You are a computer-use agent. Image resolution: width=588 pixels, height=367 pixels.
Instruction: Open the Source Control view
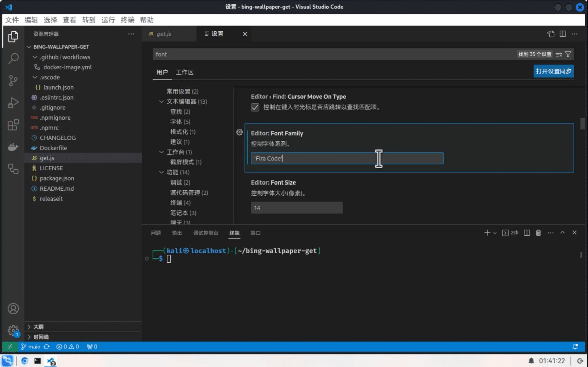click(13, 81)
